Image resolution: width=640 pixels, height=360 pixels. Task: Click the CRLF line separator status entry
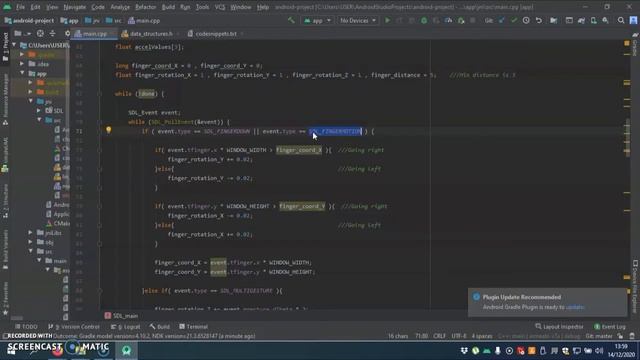click(439, 336)
